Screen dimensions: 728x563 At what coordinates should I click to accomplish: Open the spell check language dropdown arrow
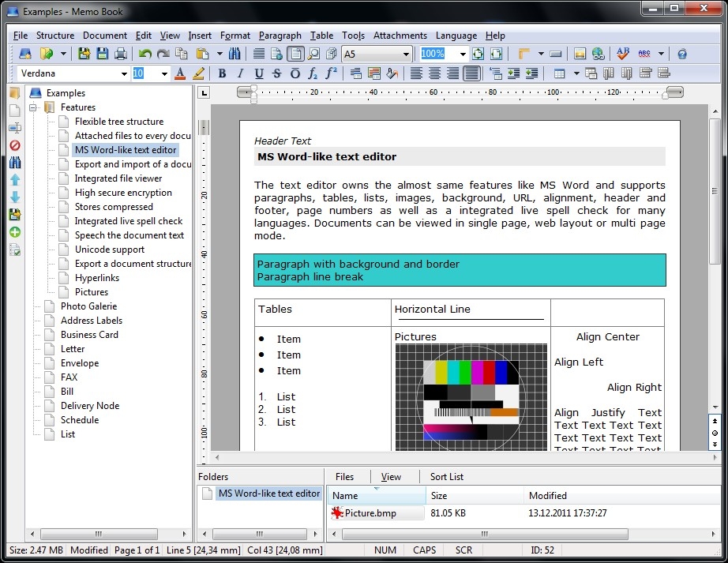pos(661,54)
